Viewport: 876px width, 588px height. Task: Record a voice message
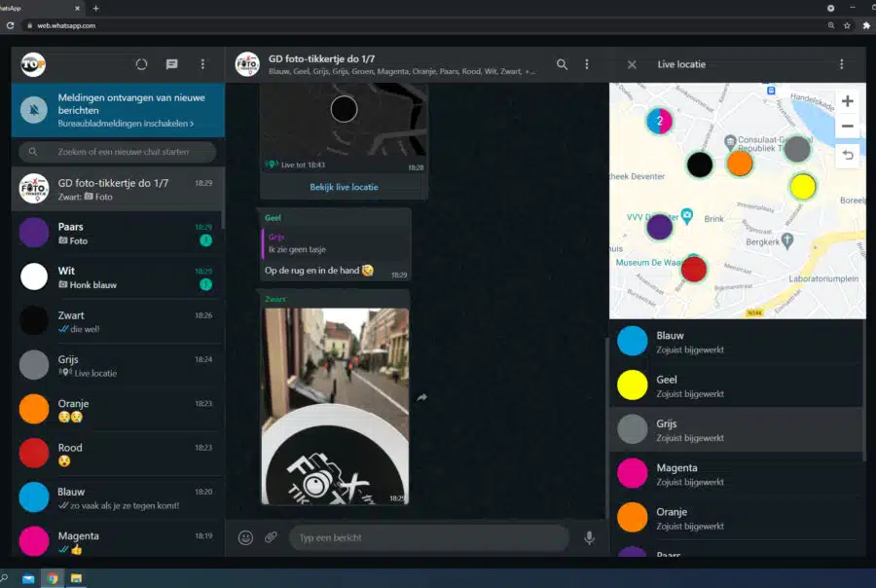[x=589, y=537]
